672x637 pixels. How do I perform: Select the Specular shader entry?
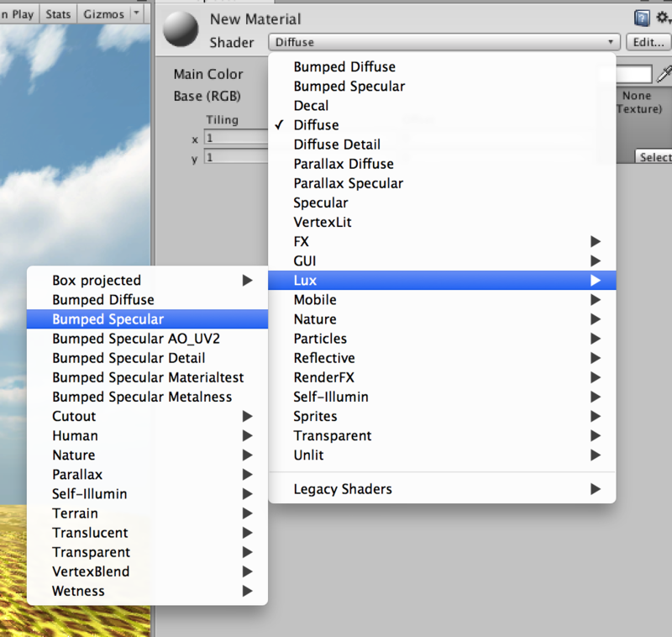(x=442, y=203)
